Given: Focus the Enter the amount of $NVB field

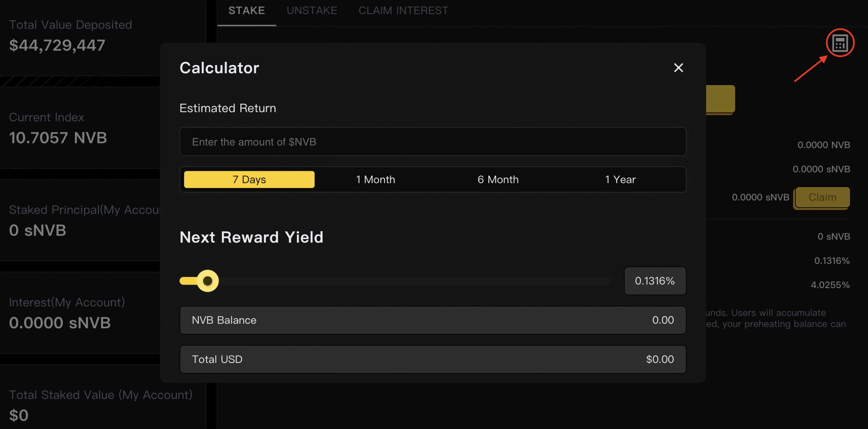Looking at the screenshot, I should 433,142.
